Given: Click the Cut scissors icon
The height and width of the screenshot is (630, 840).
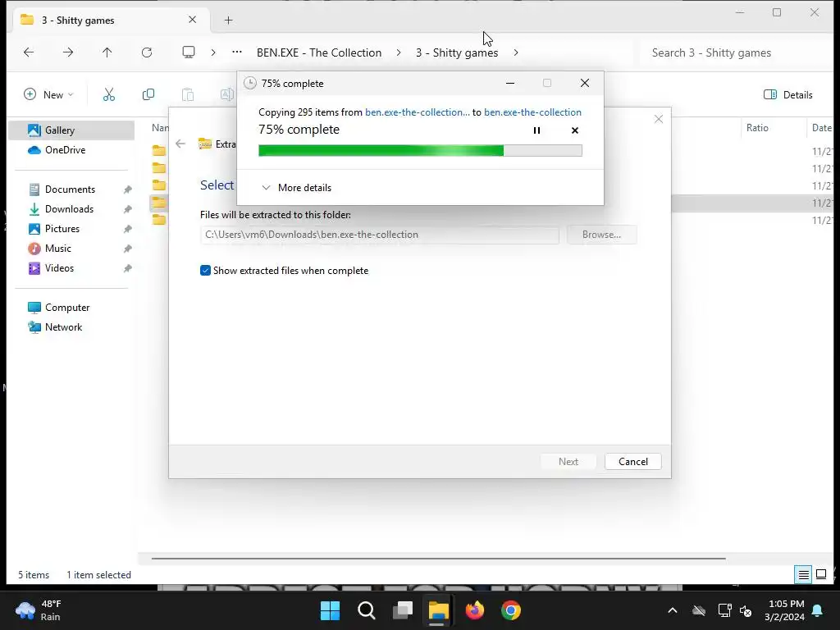Looking at the screenshot, I should tap(109, 95).
